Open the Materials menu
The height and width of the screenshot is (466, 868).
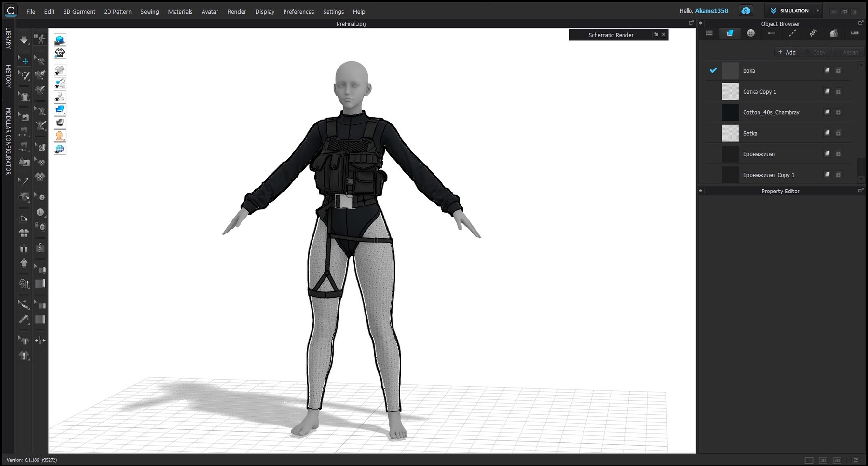tap(180, 12)
